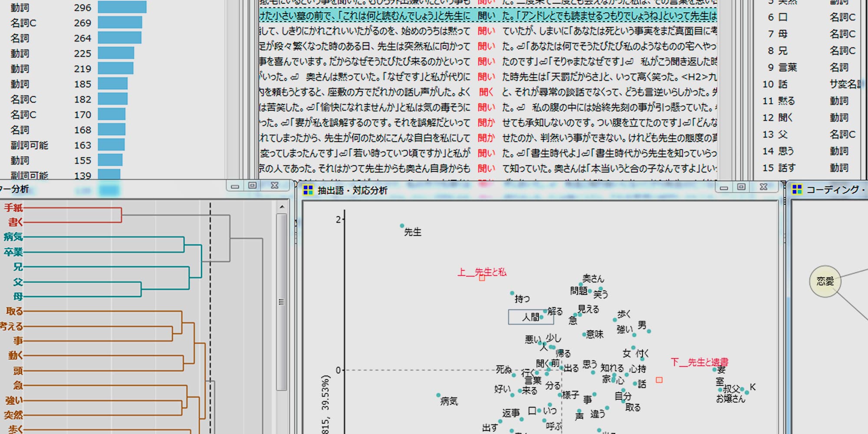Click the frequency bar for value 296
This screenshot has height=434, width=868.
click(x=122, y=7)
